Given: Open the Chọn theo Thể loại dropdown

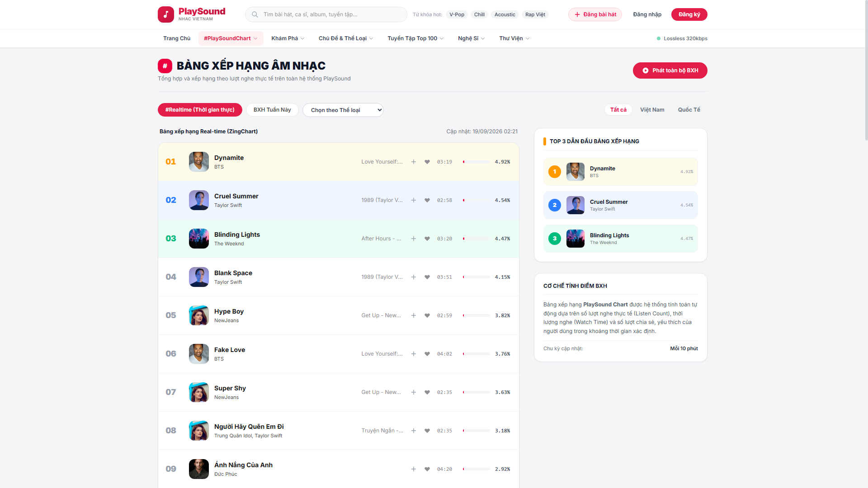Looking at the screenshot, I should pyautogui.click(x=343, y=110).
